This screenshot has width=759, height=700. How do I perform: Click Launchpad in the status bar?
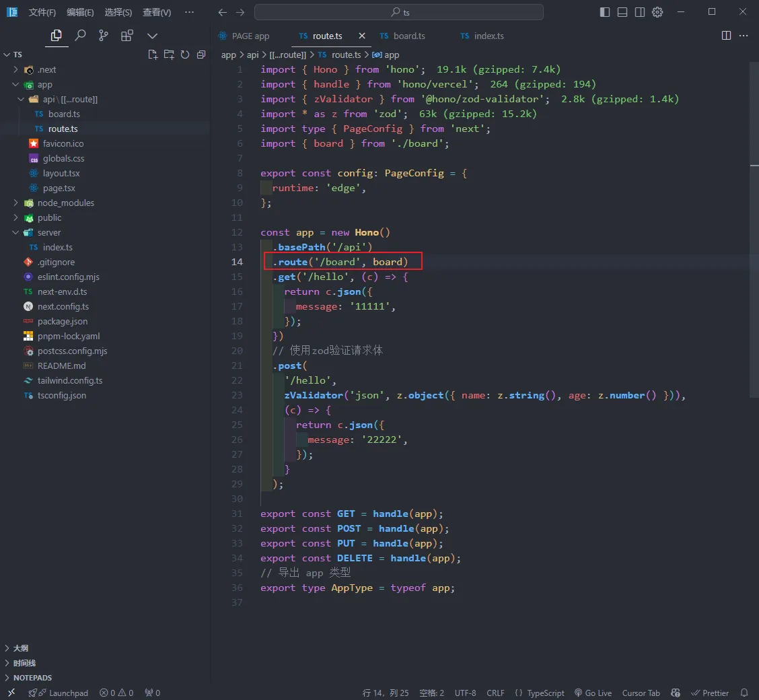pyautogui.click(x=59, y=693)
